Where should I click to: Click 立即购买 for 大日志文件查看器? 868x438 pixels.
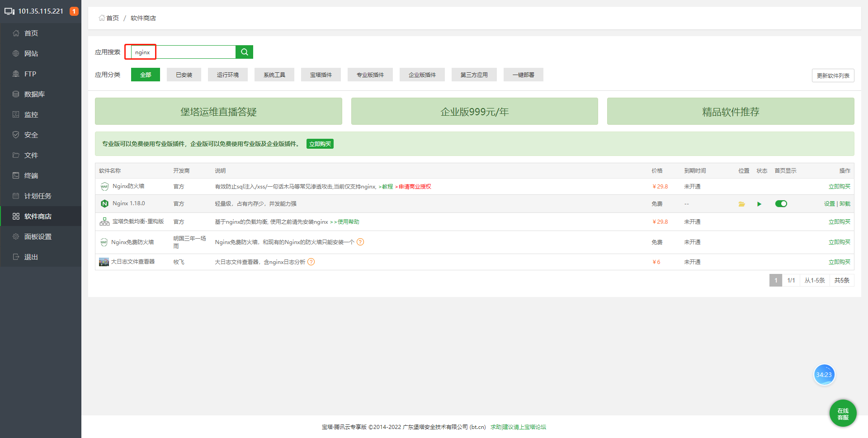pos(840,262)
